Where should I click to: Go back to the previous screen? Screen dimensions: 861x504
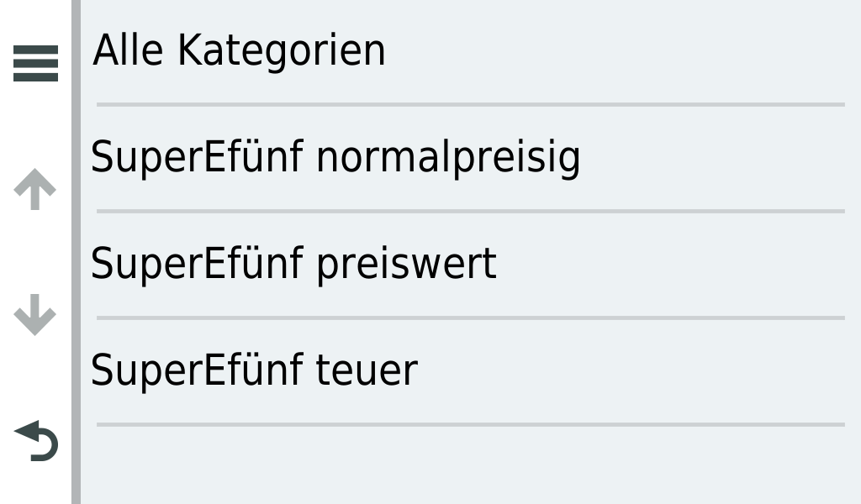36,442
